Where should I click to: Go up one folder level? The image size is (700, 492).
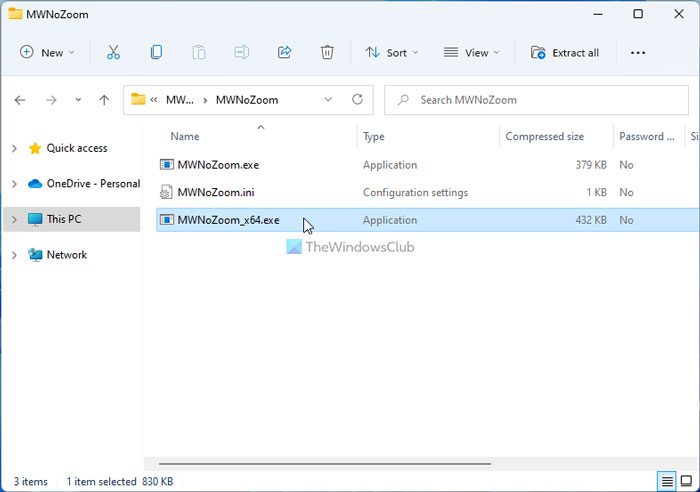[x=104, y=100]
